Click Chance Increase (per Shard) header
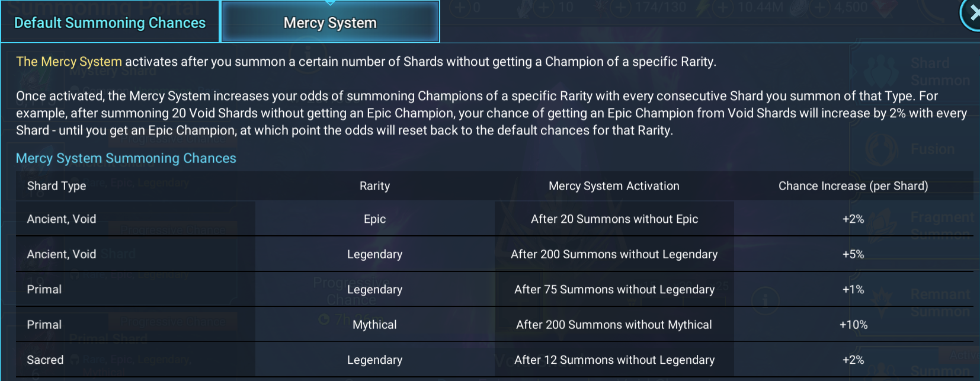 [853, 186]
